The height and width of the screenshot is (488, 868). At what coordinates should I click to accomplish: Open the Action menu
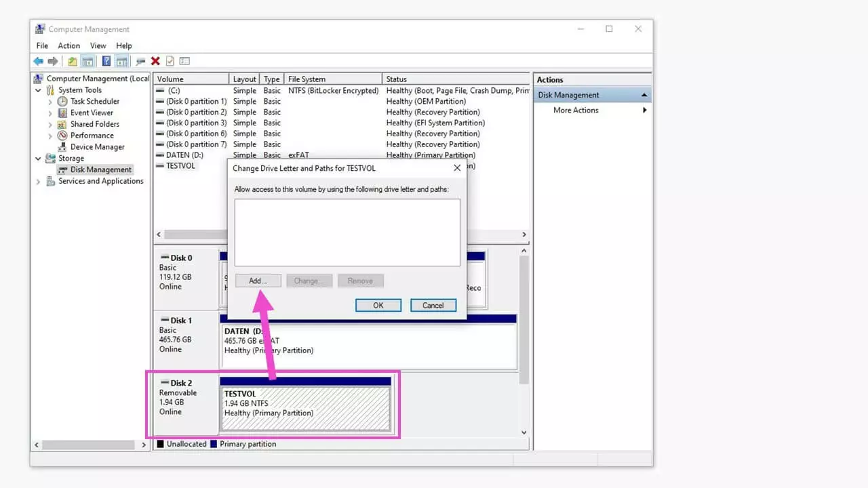tap(68, 45)
